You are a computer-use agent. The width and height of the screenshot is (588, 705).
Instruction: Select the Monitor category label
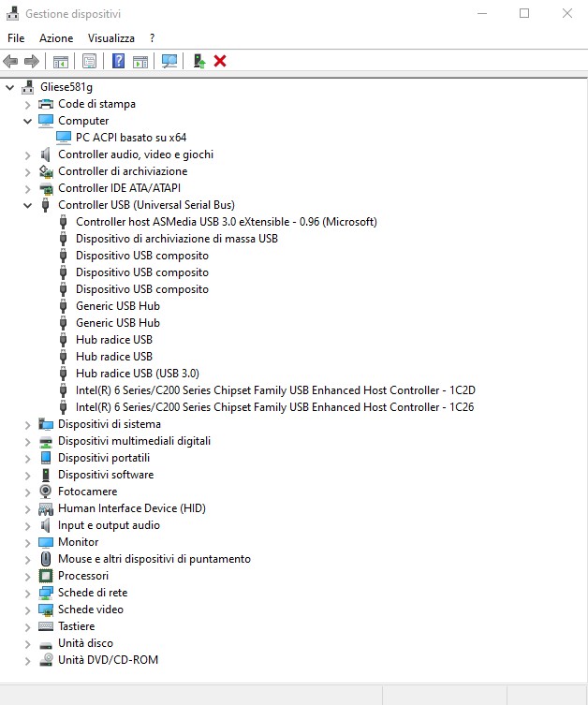[x=79, y=542]
